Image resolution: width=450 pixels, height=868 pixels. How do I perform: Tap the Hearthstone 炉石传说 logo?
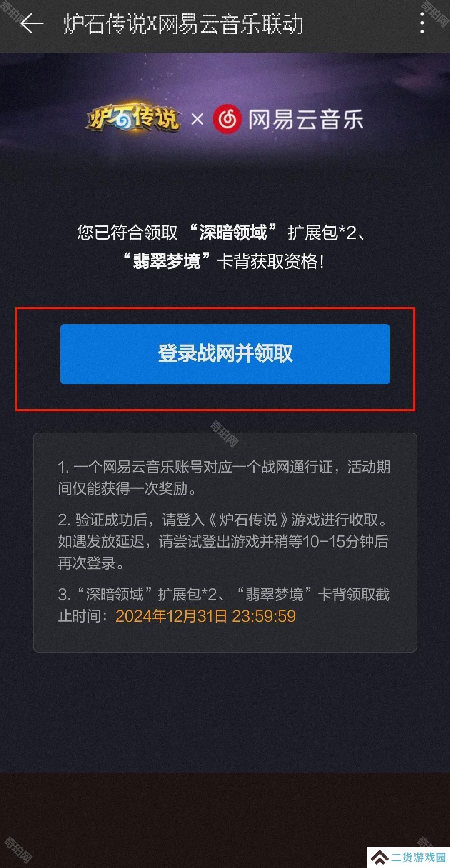(133, 118)
